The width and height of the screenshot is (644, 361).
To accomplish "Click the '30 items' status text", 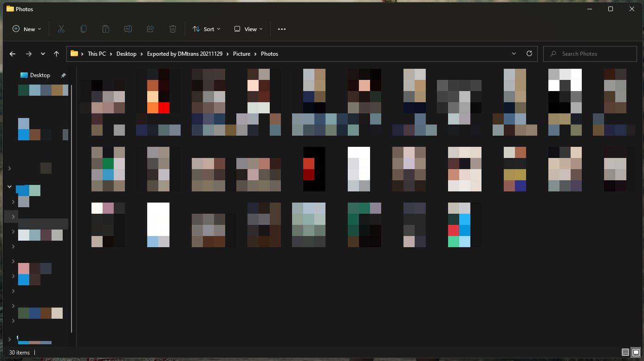I will tap(20, 353).
